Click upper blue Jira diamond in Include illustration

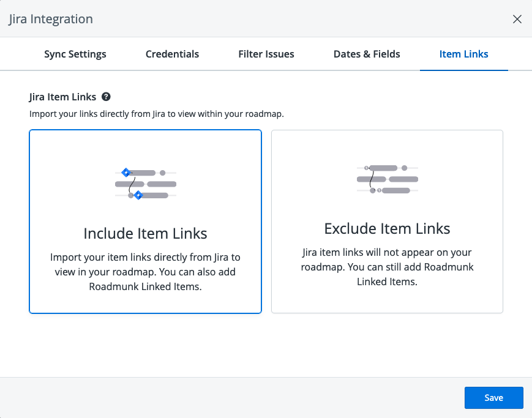click(x=126, y=173)
